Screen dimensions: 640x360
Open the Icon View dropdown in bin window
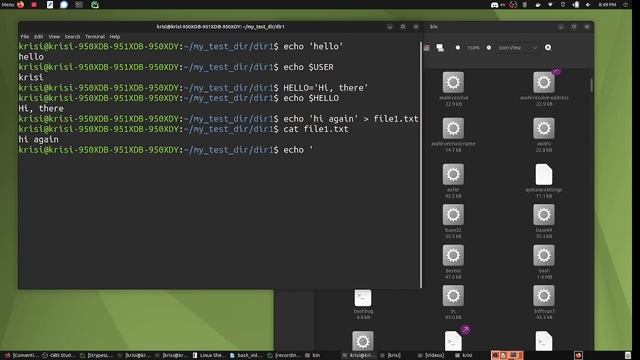(518, 48)
